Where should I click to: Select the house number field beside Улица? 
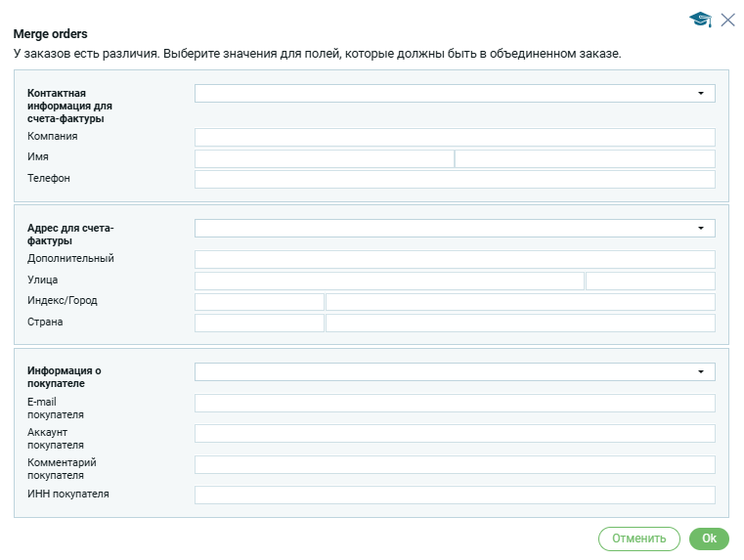pyautogui.click(x=650, y=281)
